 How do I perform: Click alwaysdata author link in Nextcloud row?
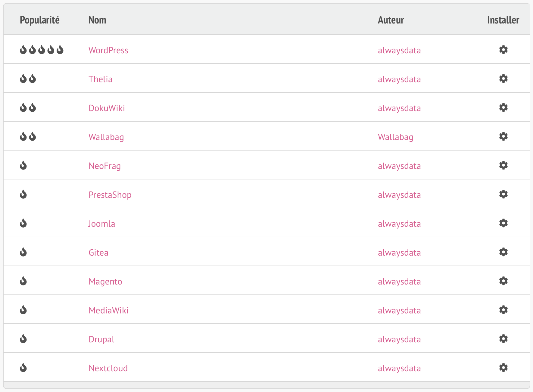tap(399, 368)
